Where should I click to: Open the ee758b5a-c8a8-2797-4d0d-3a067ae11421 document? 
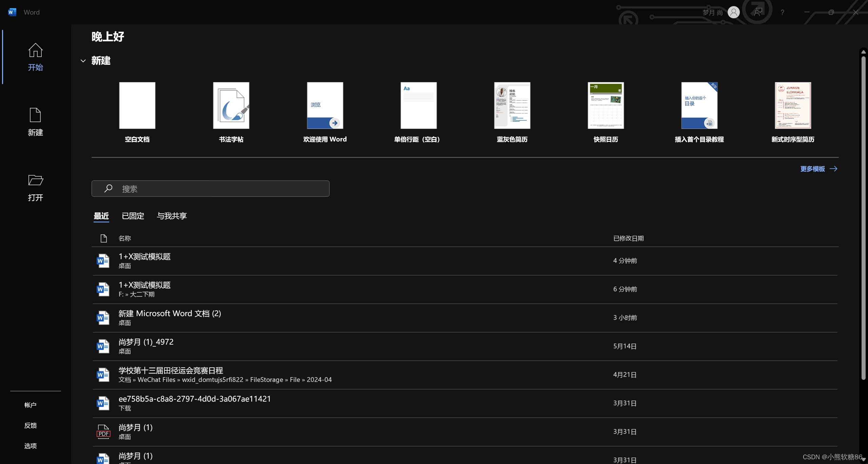pyautogui.click(x=465, y=403)
